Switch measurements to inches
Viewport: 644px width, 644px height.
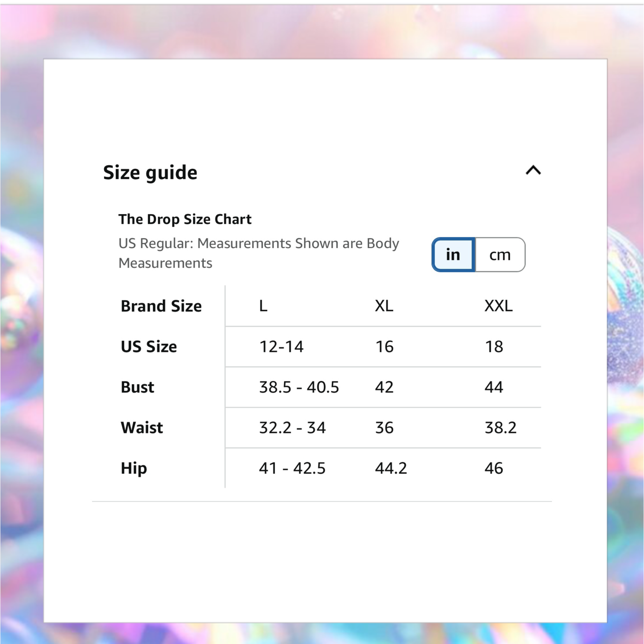pyautogui.click(x=453, y=255)
